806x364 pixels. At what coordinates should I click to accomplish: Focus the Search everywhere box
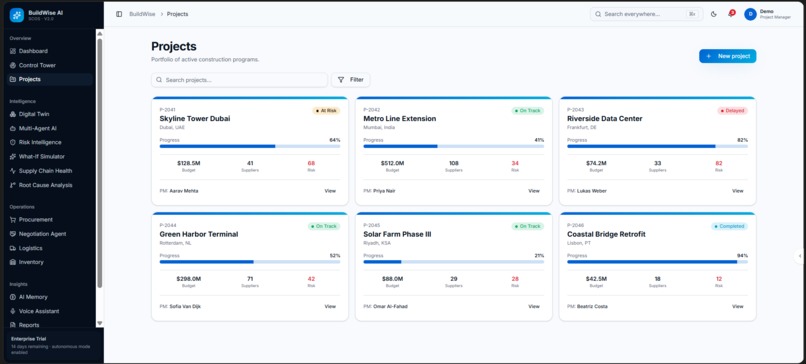click(646, 14)
